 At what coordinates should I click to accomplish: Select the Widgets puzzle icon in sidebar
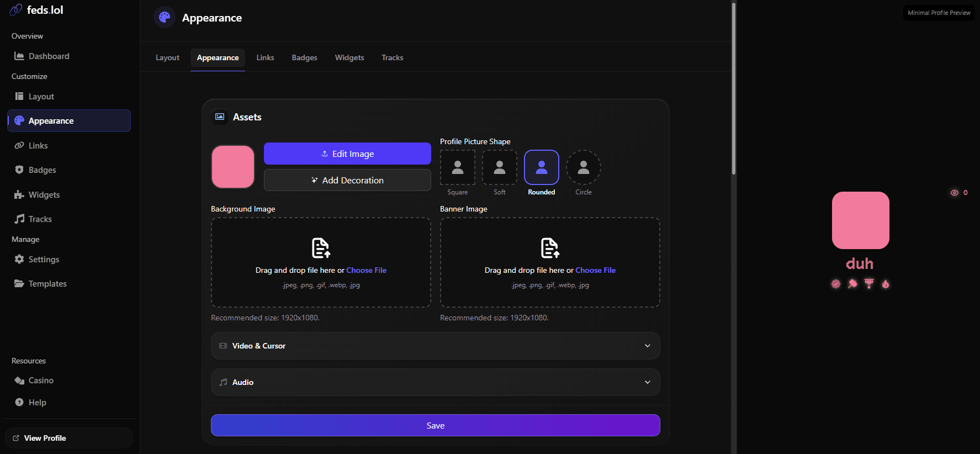click(x=19, y=194)
